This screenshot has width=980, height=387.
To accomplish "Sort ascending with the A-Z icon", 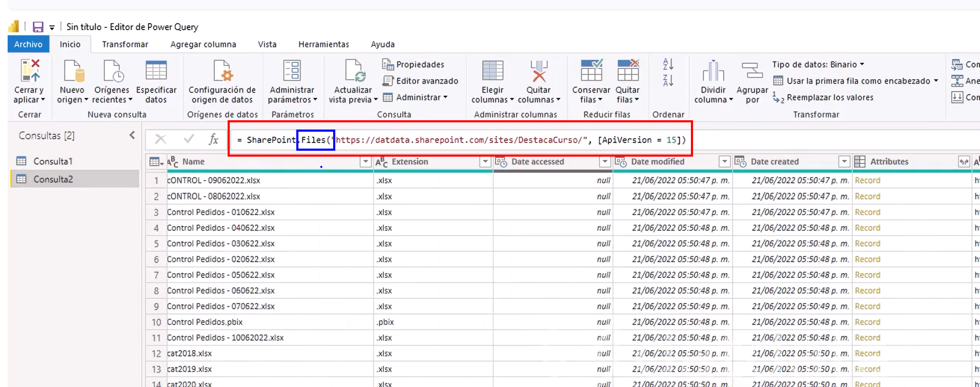I will tap(668, 64).
